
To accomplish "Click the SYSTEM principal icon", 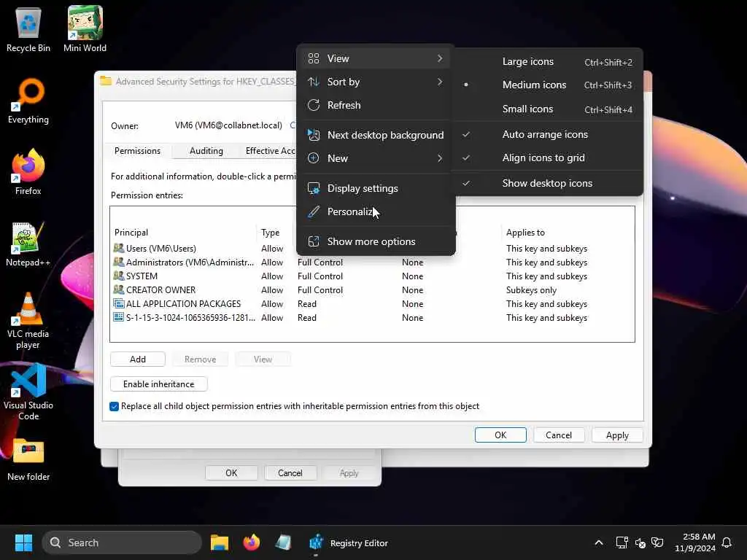I will click(x=119, y=276).
